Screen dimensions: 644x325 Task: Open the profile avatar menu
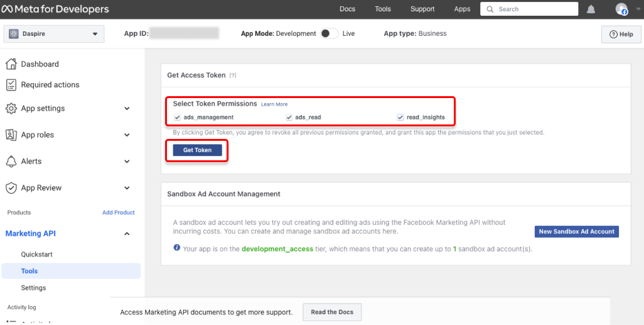pos(621,9)
